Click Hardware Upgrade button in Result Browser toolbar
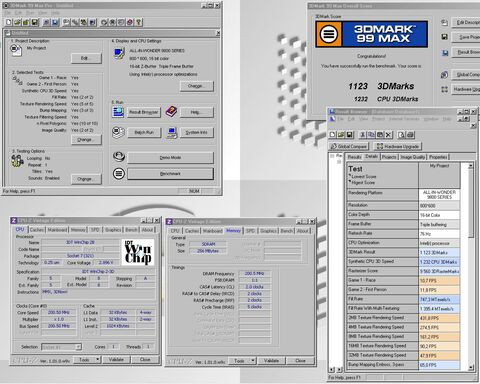 pyautogui.click(x=398, y=146)
